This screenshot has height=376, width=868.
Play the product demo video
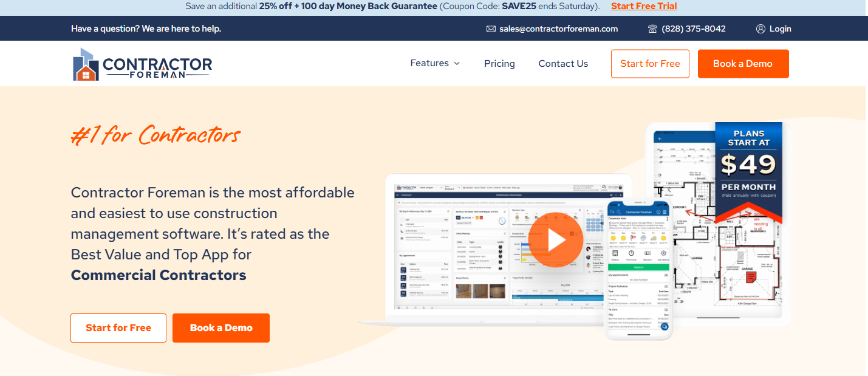click(556, 240)
